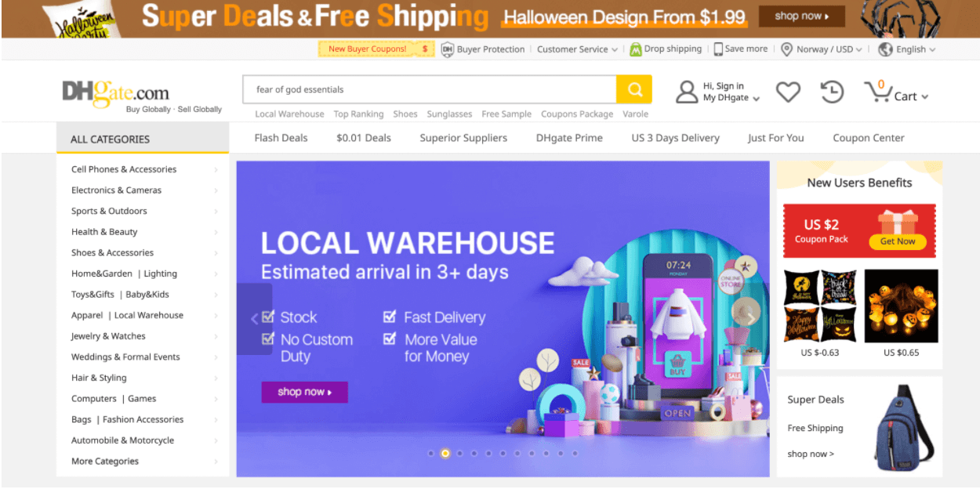The height and width of the screenshot is (489, 980).
Task: Open the wishlist heart icon
Action: 788,92
